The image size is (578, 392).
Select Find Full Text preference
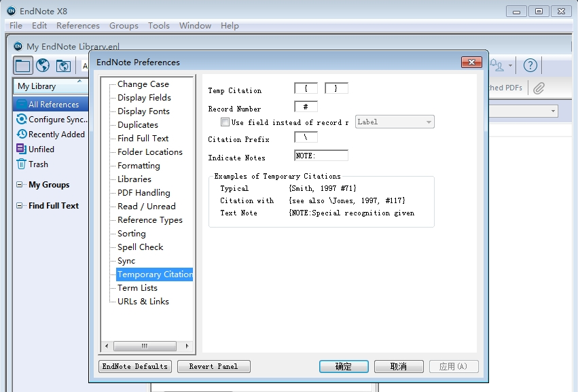click(143, 139)
